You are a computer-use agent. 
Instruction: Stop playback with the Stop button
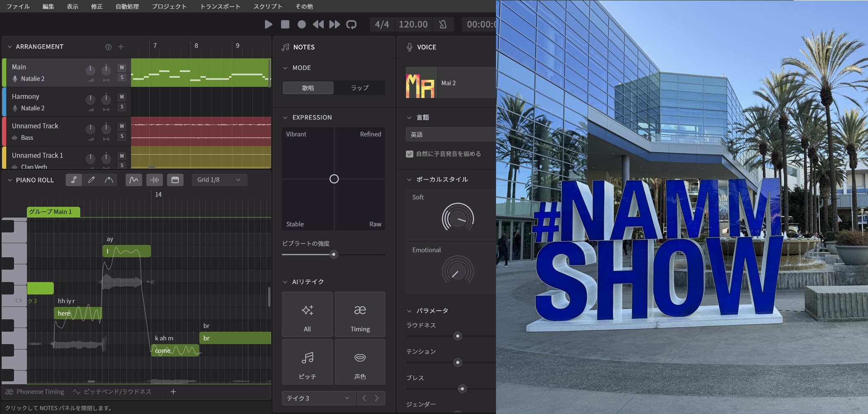(285, 24)
